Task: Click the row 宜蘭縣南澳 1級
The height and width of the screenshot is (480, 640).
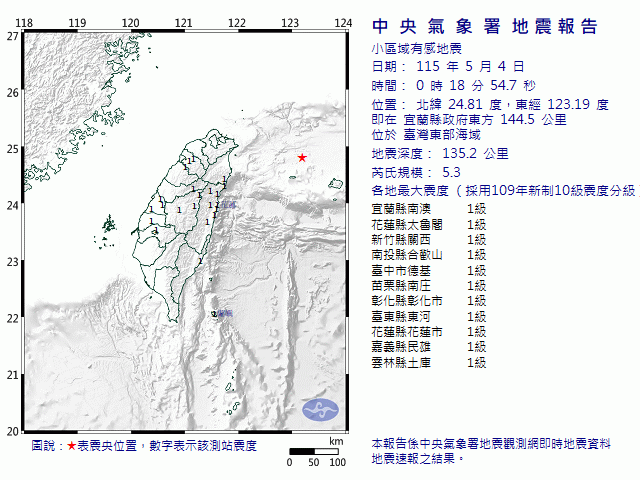Action: [x=429, y=209]
